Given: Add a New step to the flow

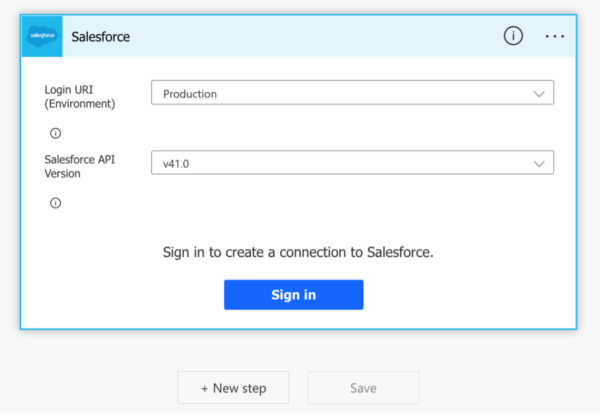Looking at the screenshot, I should tap(234, 388).
